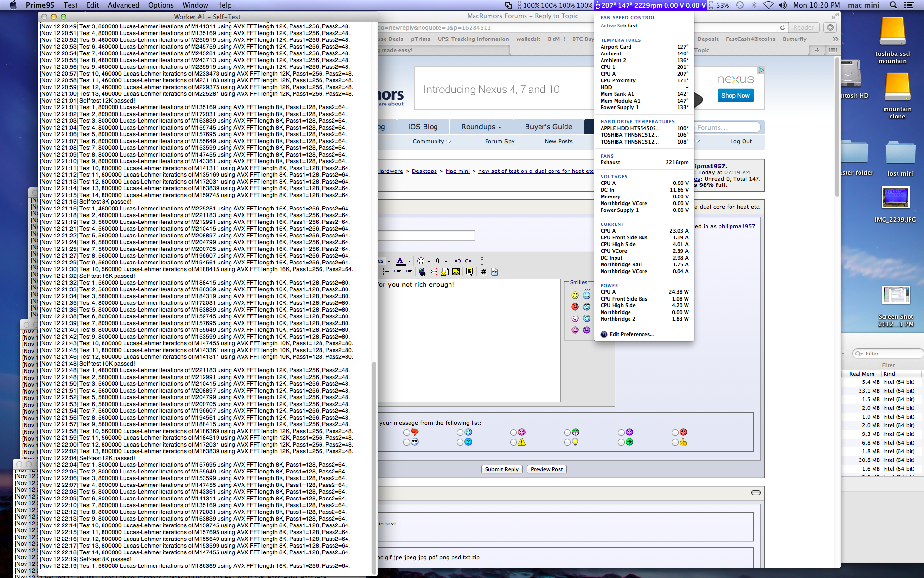Click the Undo arrow in editor toolbar

click(457, 261)
